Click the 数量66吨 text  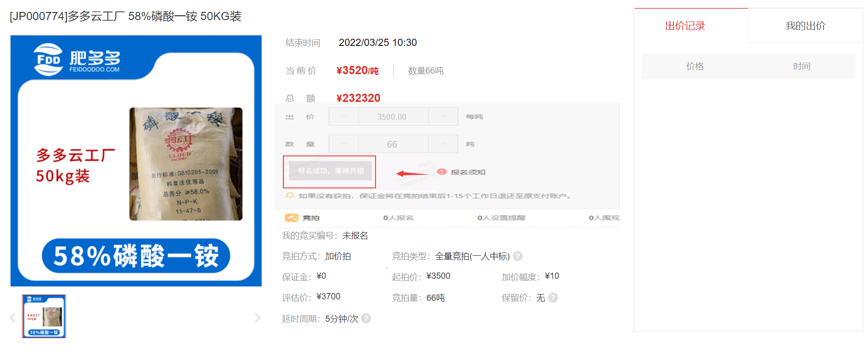(x=426, y=71)
